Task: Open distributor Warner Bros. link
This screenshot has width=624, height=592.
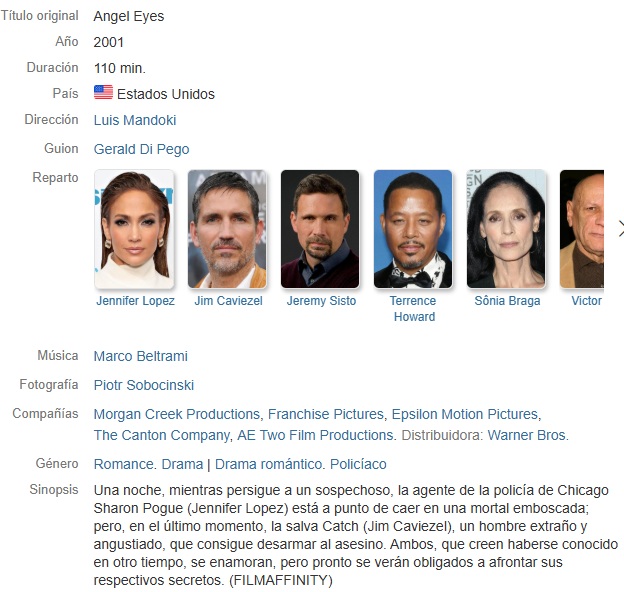Action: (x=528, y=435)
